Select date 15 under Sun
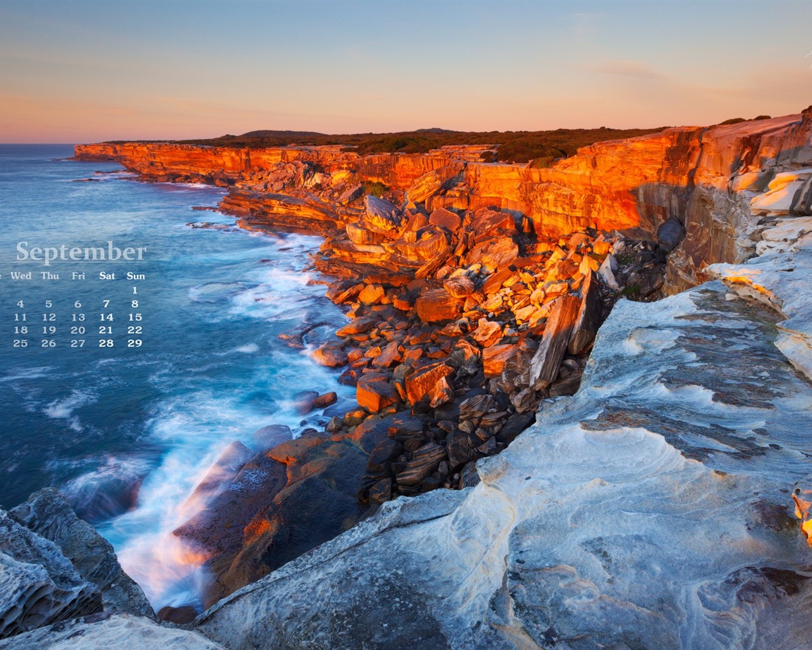This screenshot has width=812, height=650. pyautogui.click(x=134, y=317)
